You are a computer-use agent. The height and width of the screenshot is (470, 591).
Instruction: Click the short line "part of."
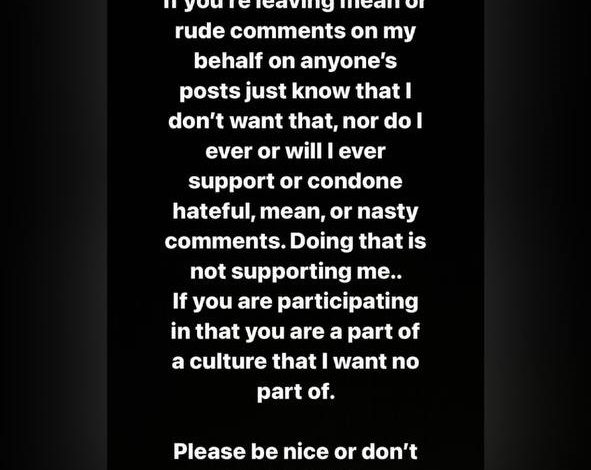tap(296, 392)
